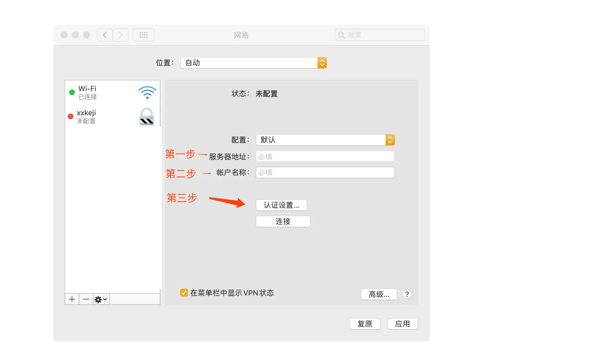Open Show All preferences grid icon

(x=143, y=35)
